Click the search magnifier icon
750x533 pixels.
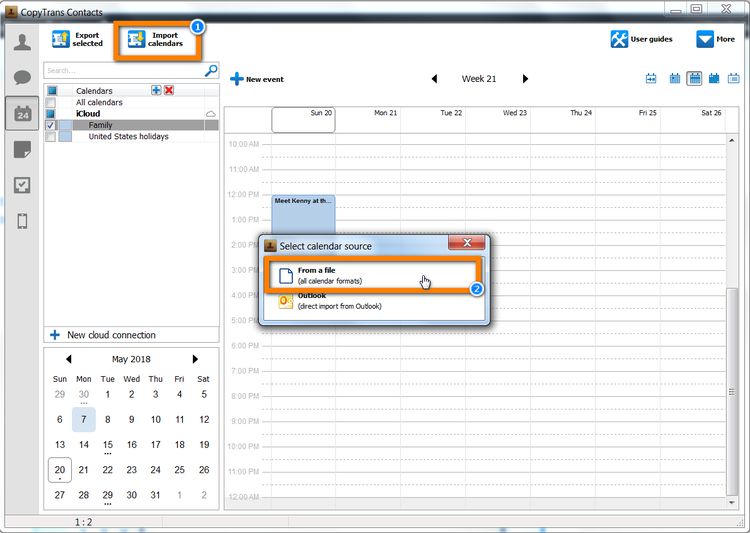click(x=211, y=70)
